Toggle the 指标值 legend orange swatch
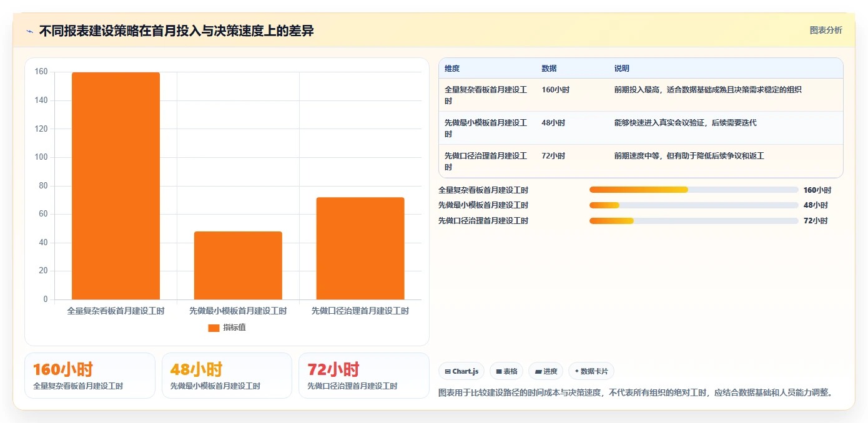The height and width of the screenshot is (423, 868). pos(214,328)
